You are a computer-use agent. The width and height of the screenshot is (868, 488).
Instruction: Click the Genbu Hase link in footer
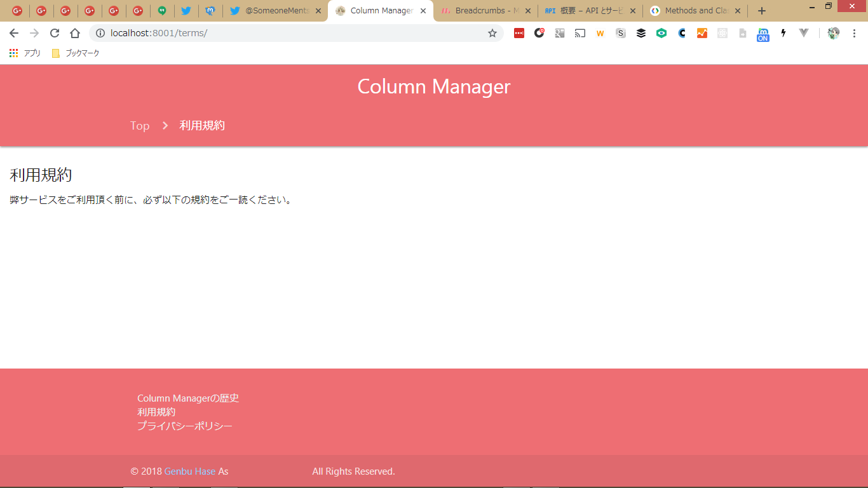(190, 471)
